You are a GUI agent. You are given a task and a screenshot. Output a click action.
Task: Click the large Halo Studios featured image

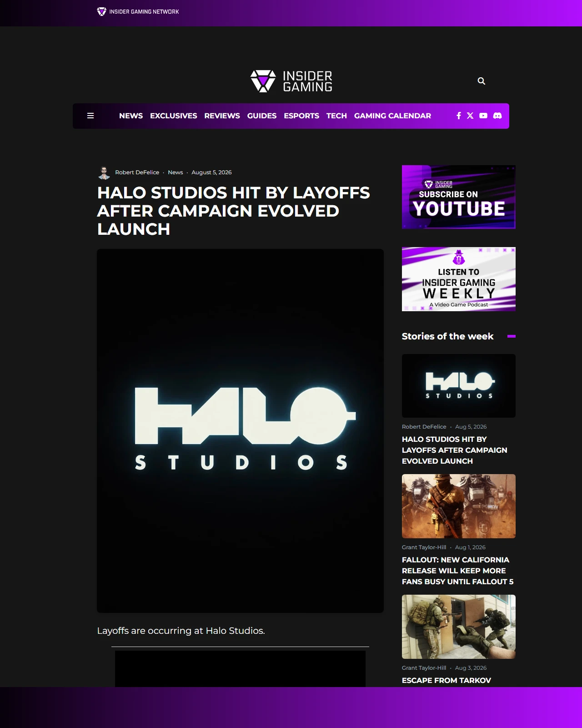click(240, 430)
